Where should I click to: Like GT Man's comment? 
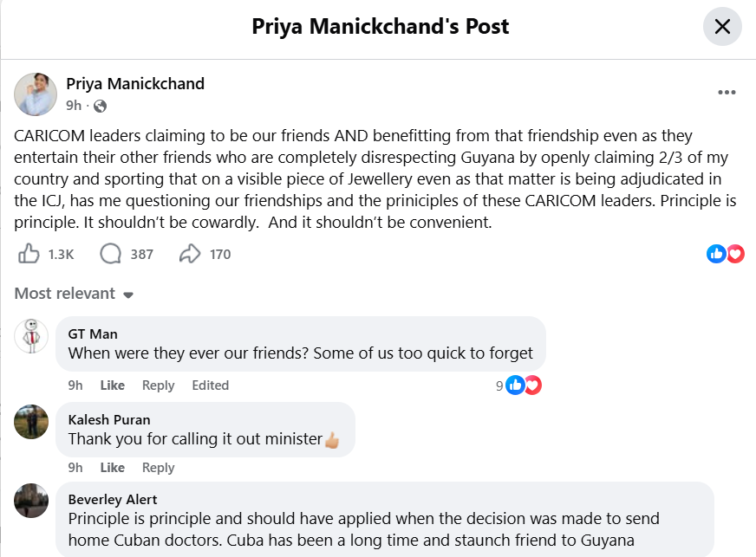tap(112, 385)
